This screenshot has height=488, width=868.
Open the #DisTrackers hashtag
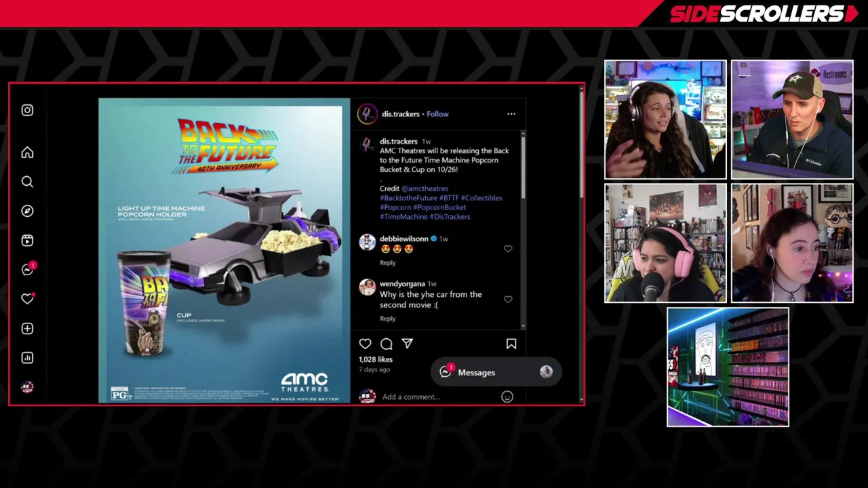tap(450, 217)
